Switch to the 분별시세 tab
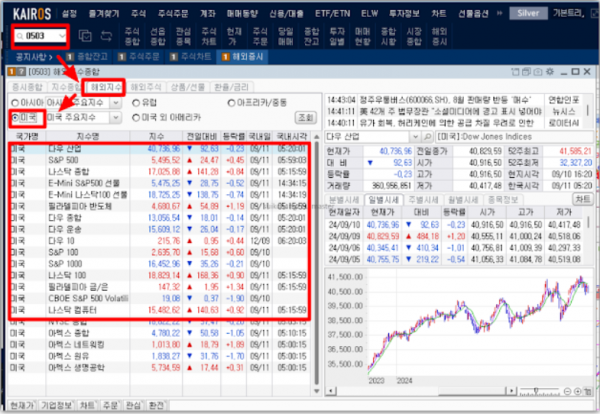The height and width of the screenshot is (414, 600). pyautogui.click(x=344, y=200)
